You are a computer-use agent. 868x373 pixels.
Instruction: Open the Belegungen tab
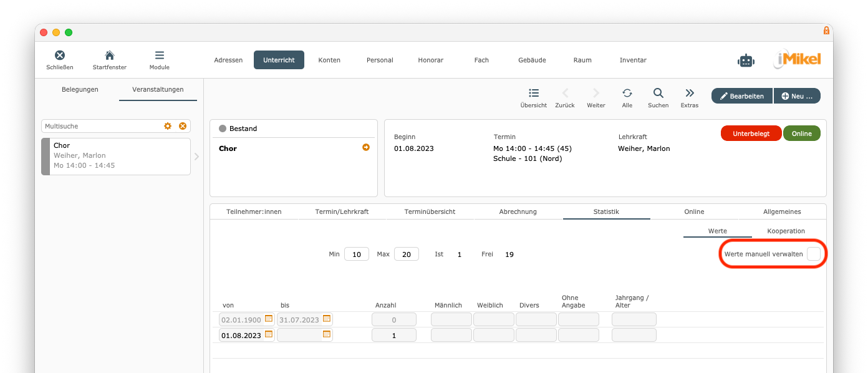80,89
